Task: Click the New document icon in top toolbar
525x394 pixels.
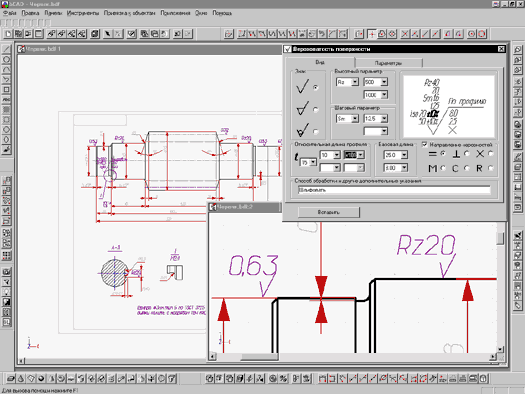Action: click(8, 34)
